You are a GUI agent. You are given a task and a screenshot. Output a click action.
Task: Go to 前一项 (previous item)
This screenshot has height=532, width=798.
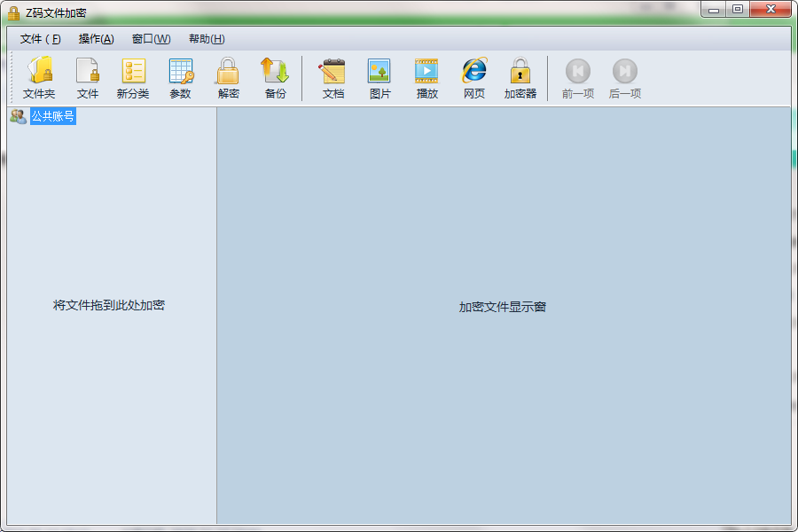[577, 78]
